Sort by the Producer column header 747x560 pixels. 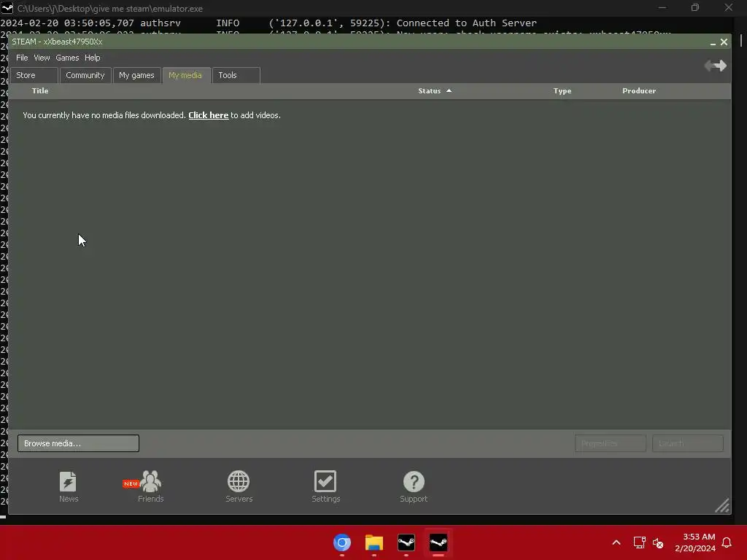(x=639, y=91)
